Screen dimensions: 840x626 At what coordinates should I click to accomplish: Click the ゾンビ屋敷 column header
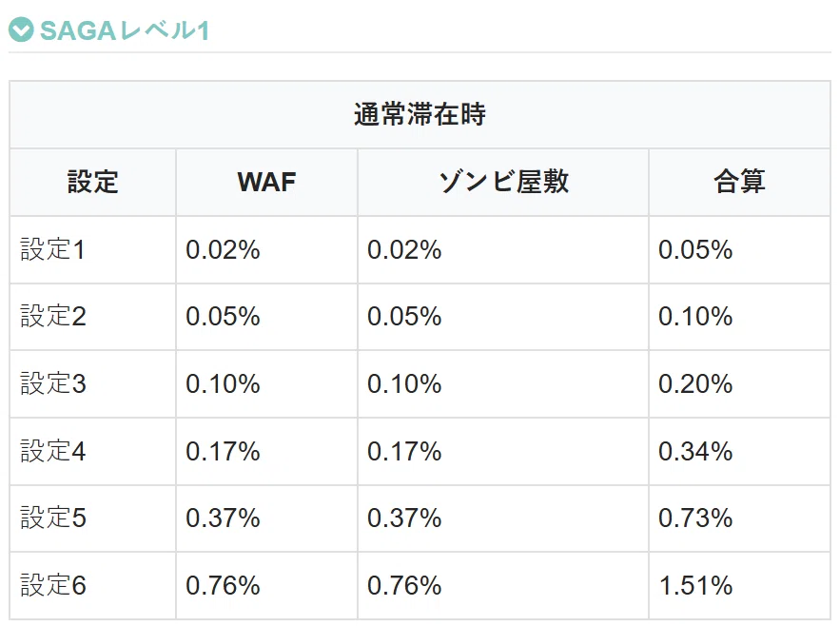(x=503, y=183)
